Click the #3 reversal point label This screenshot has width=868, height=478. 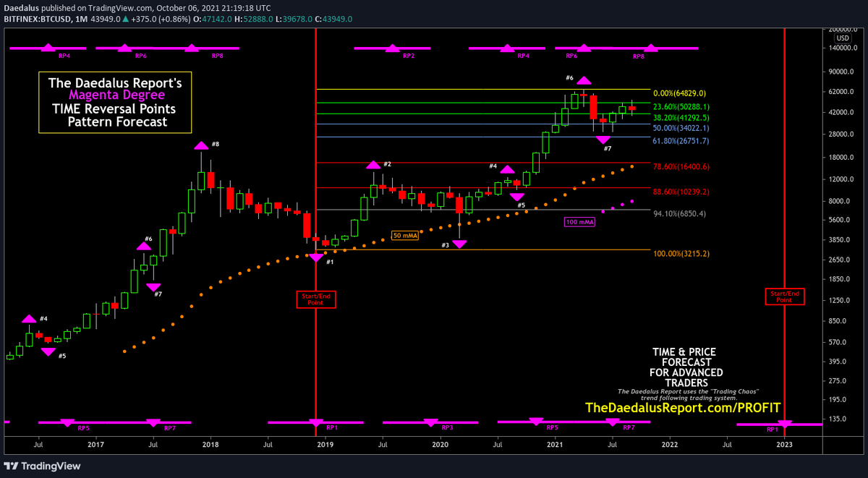click(446, 245)
